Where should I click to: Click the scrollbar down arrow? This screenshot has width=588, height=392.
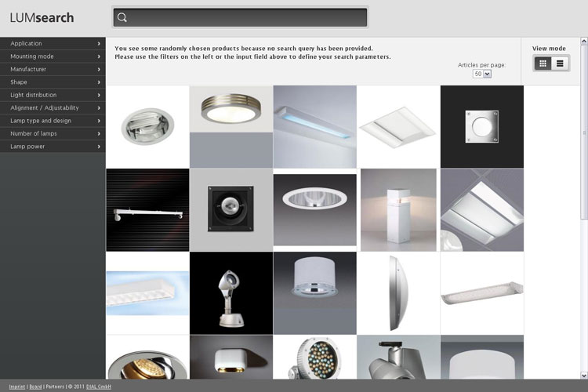(584, 375)
